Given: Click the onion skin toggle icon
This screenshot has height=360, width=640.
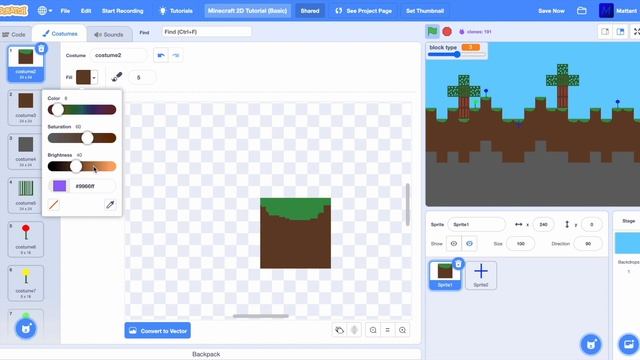Looking at the screenshot, I should click(339, 330).
